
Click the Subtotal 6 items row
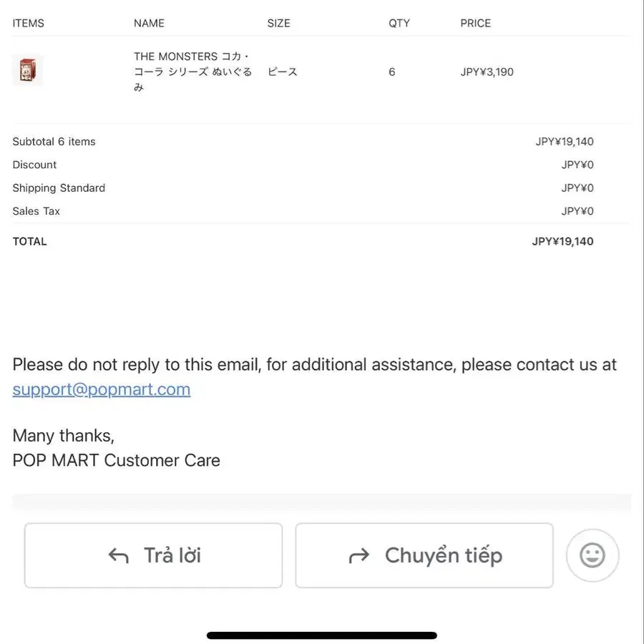(303, 142)
